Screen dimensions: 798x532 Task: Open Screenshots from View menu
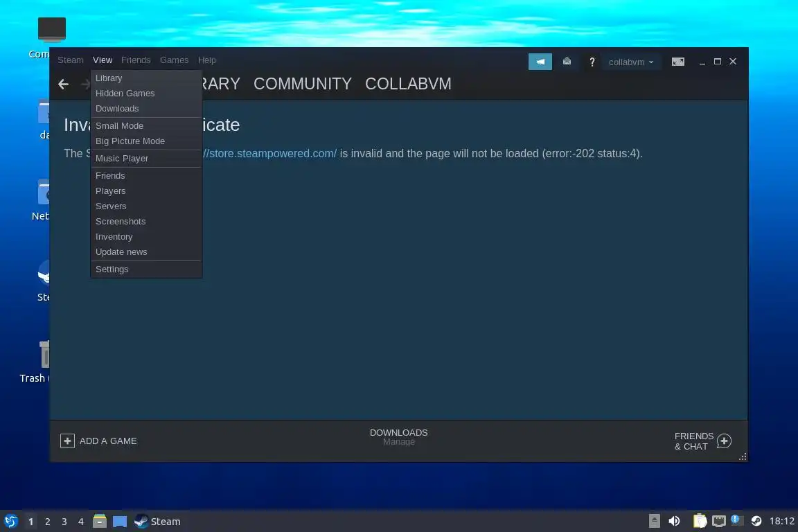146,222
